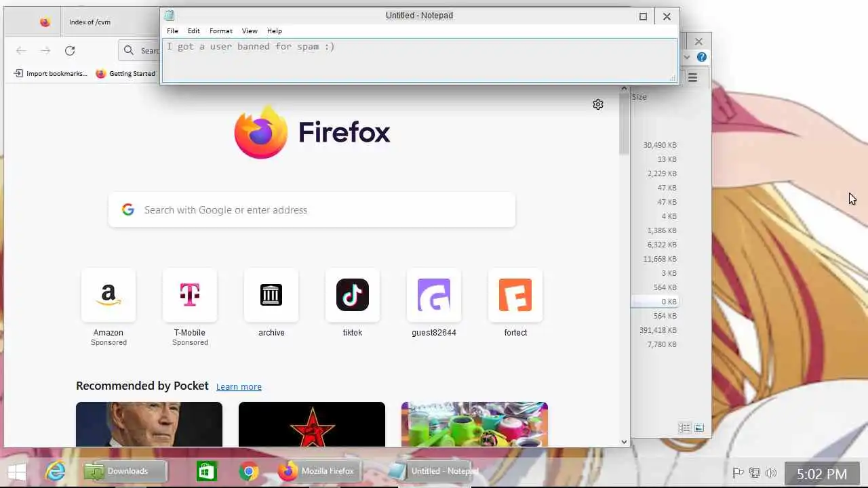Image resolution: width=868 pixels, height=488 pixels.
Task: Launch Internet Explorer from taskbar
Action: point(55,471)
